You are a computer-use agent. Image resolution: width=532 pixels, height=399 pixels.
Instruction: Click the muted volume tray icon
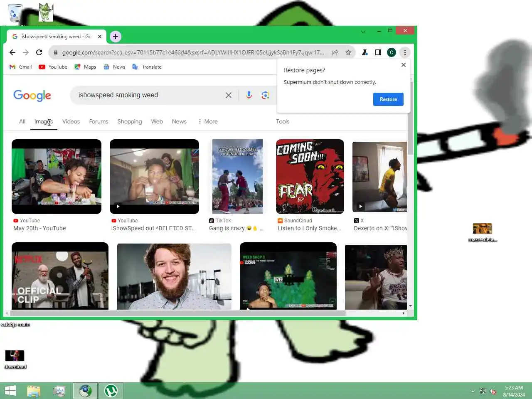(x=493, y=391)
